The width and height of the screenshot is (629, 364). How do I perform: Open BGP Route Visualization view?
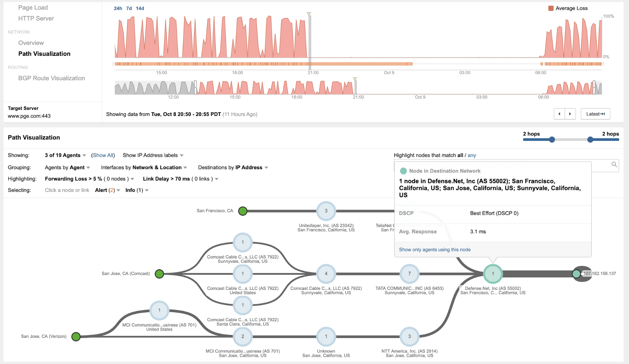[x=52, y=78]
